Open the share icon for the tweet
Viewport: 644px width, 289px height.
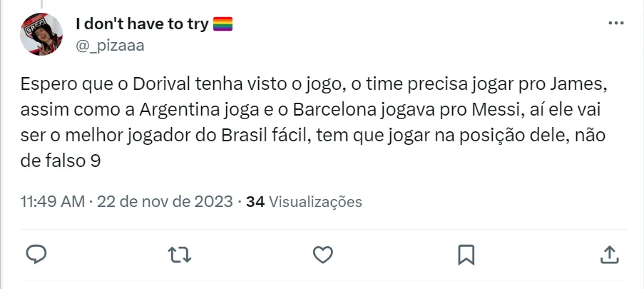(609, 254)
